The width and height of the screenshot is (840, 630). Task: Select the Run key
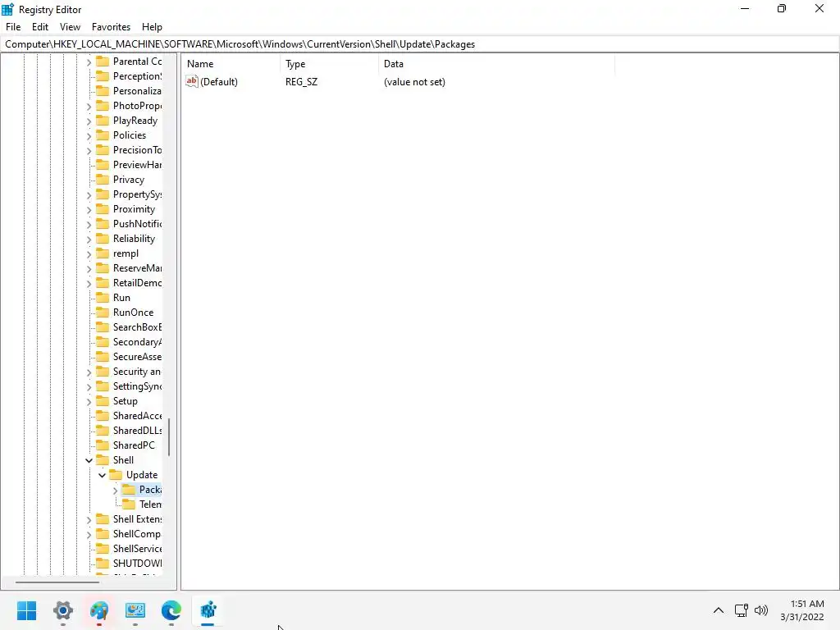[121, 297]
